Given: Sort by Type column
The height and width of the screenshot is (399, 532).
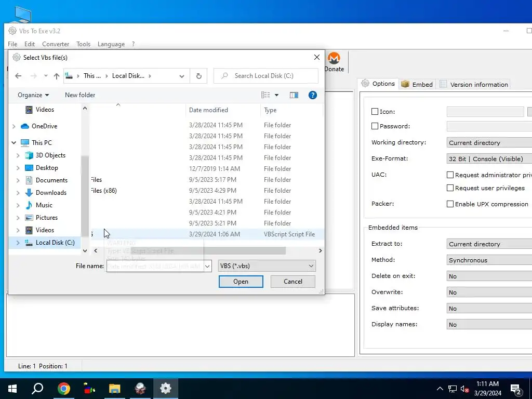Looking at the screenshot, I should 270,110.
